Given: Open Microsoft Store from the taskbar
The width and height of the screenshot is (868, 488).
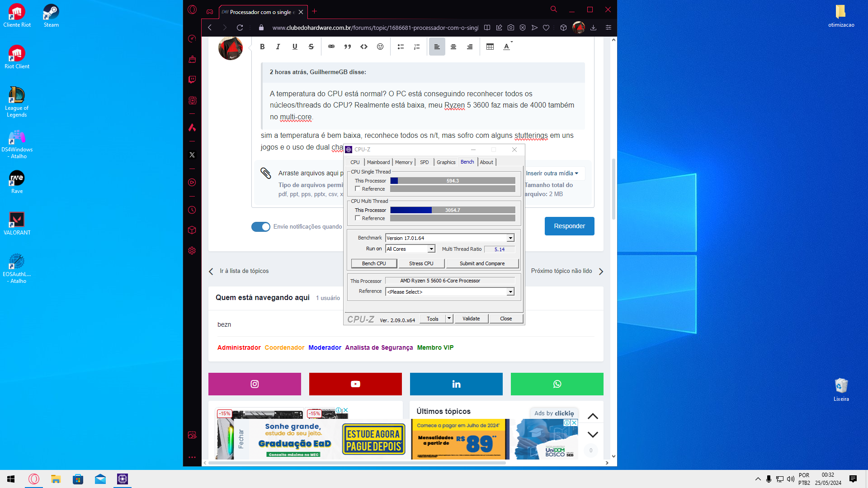Looking at the screenshot, I should coord(78,479).
